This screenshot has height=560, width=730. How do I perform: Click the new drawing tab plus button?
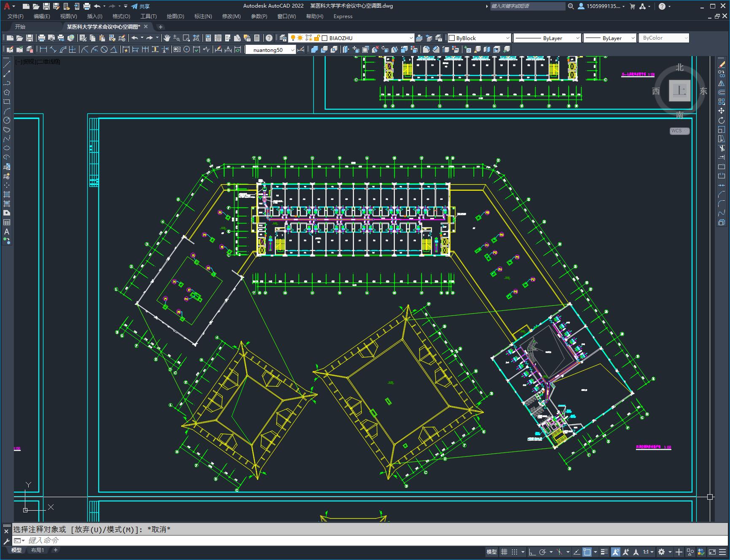[x=161, y=27]
